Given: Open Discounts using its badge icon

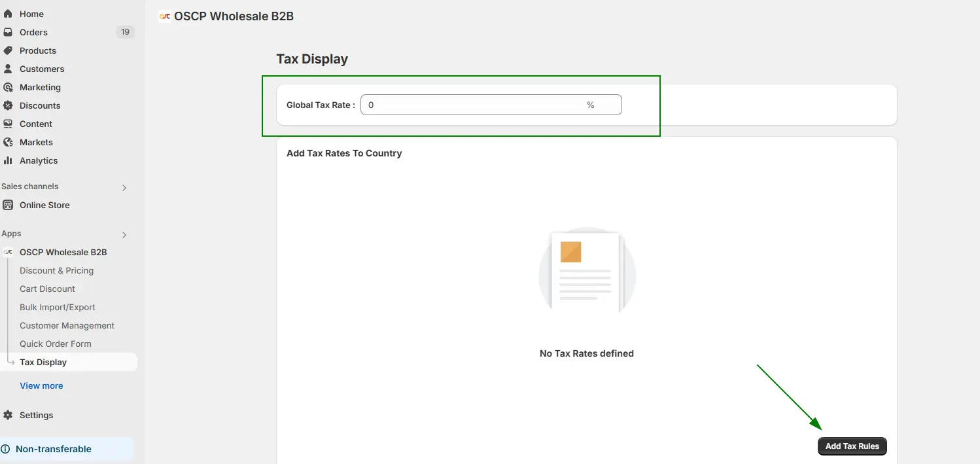Looking at the screenshot, I should point(8,105).
